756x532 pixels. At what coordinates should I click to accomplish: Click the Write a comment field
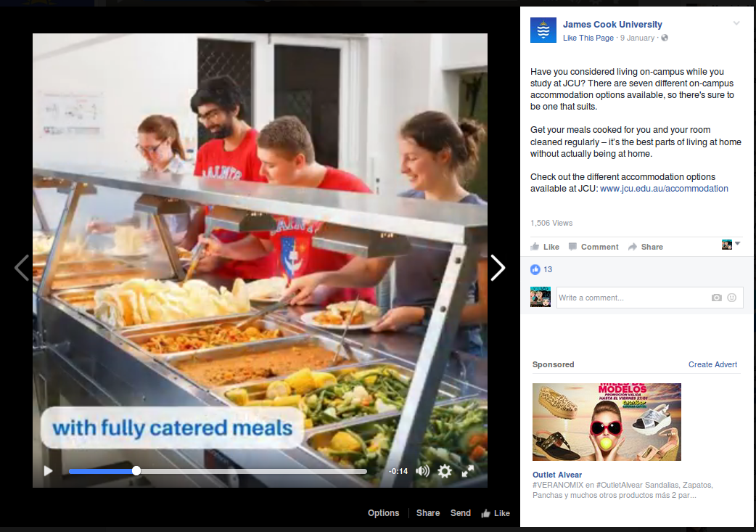tap(631, 298)
